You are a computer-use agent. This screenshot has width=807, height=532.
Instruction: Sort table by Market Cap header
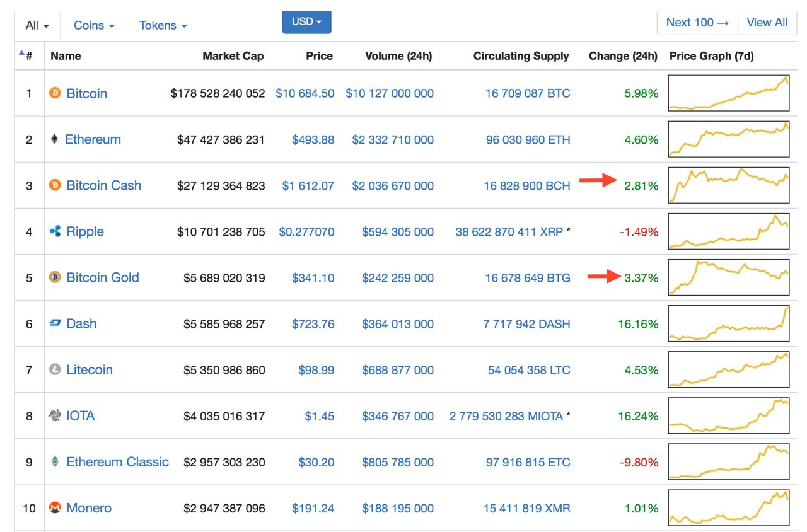click(233, 56)
